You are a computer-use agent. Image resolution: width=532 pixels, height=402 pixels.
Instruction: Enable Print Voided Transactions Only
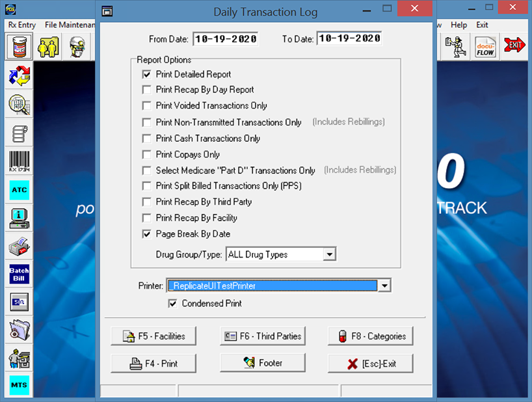click(147, 105)
